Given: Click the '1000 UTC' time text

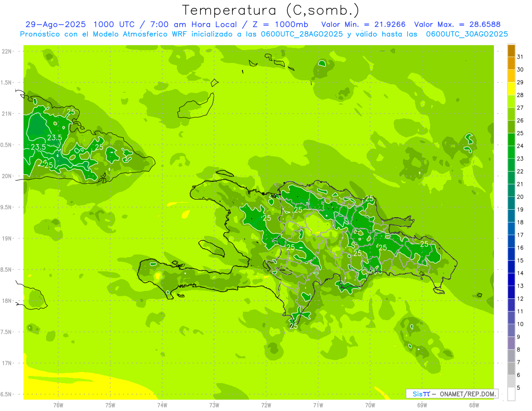Looking at the screenshot, I should pyautogui.click(x=115, y=25).
